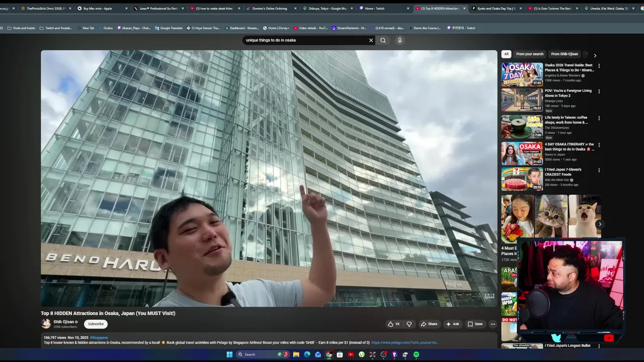Like the video with thumbs up

click(393, 324)
